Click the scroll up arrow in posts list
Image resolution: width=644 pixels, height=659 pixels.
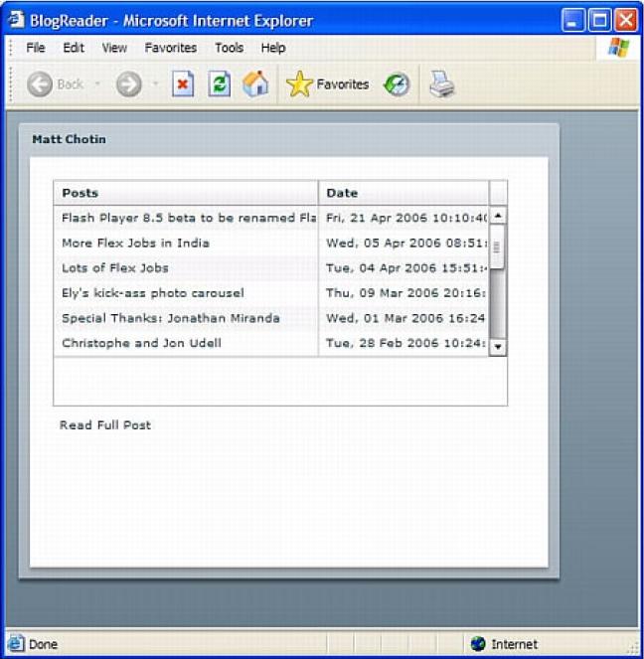[498, 215]
